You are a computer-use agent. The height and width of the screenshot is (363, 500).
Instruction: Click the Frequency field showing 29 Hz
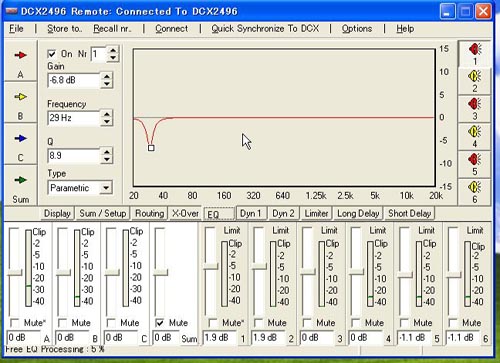pyautogui.click(x=74, y=118)
